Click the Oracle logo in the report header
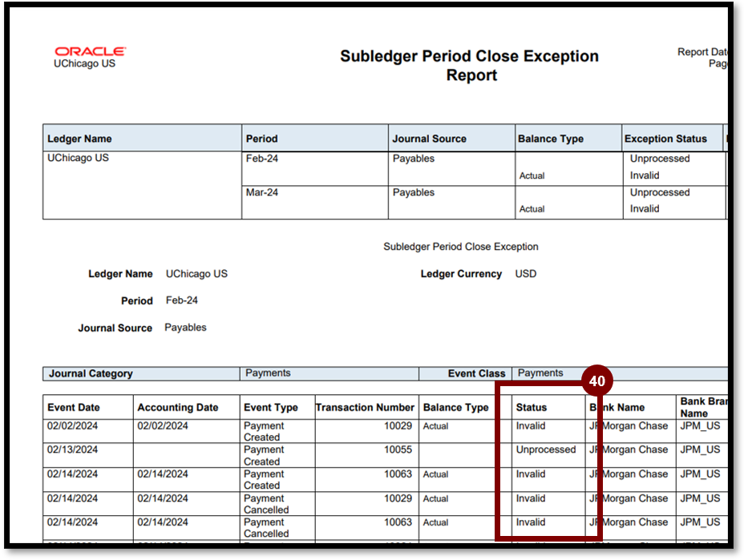 [x=90, y=51]
